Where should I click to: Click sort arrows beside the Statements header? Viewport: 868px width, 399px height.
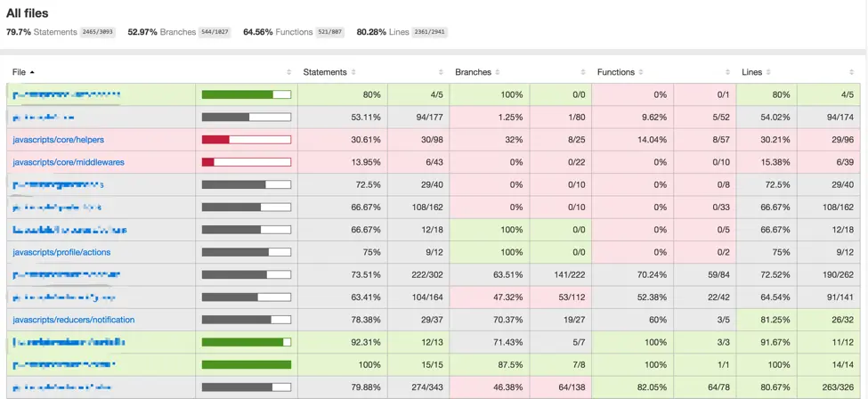pos(353,73)
